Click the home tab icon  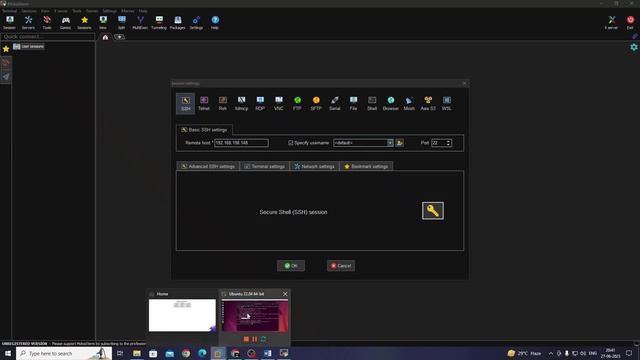pyautogui.click(x=105, y=37)
